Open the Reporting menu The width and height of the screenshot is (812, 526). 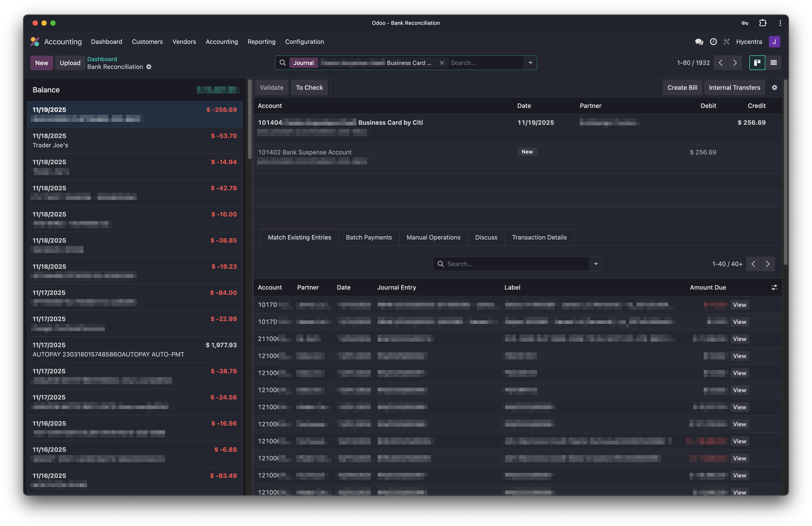pos(261,41)
